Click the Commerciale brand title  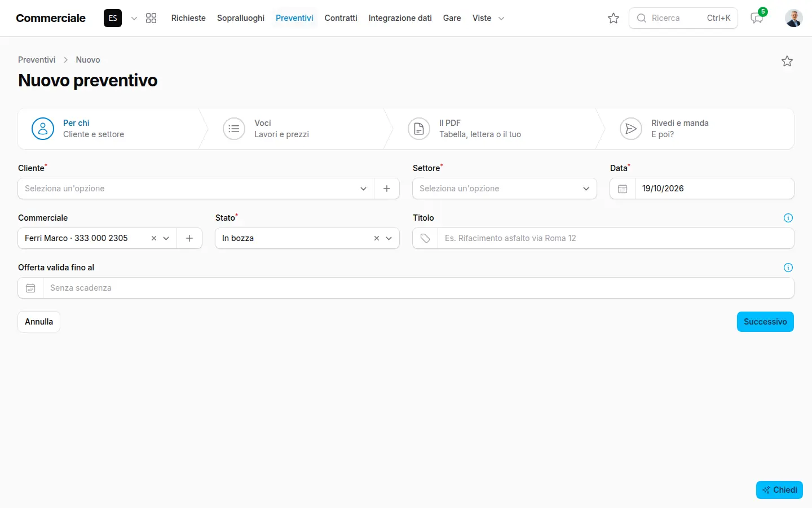pyautogui.click(x=51, y=18)
